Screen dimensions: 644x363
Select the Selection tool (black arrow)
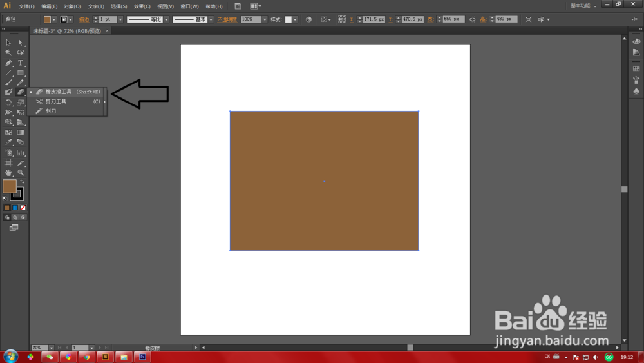(x=8, y=43)
